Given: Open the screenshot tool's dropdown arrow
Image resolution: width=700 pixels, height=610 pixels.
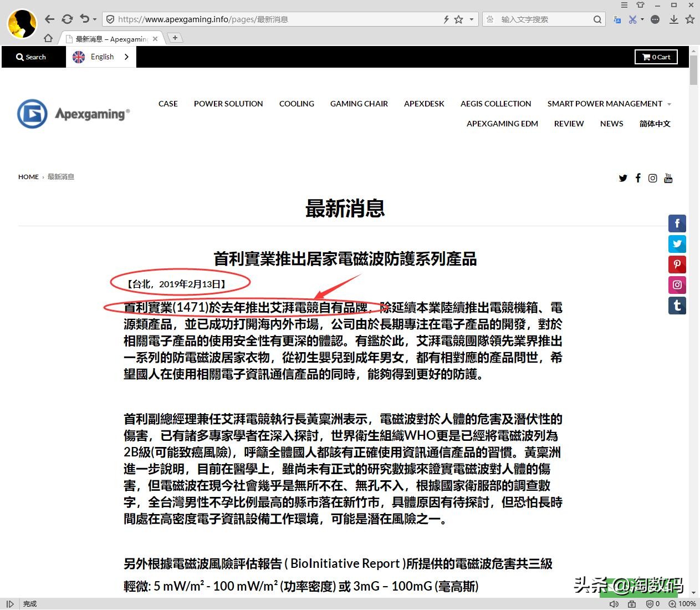Looking at the screenshot, I should (x=642, y=19).
